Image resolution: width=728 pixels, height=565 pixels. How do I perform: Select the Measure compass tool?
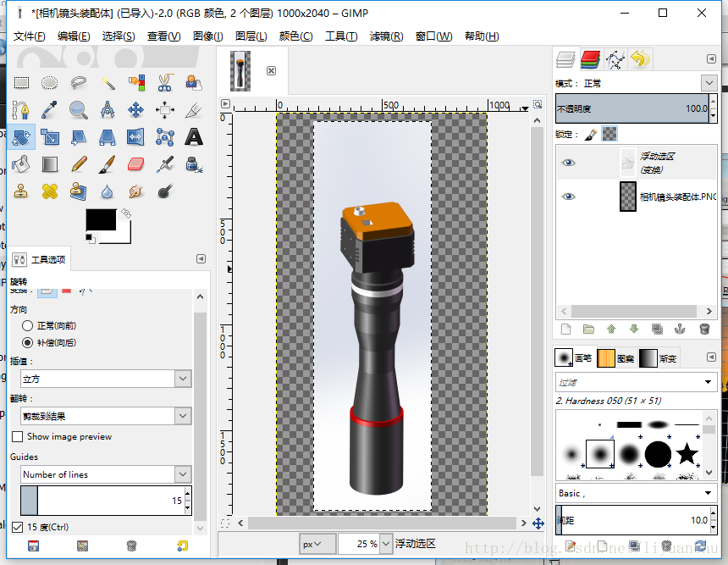tap(108, 110)
